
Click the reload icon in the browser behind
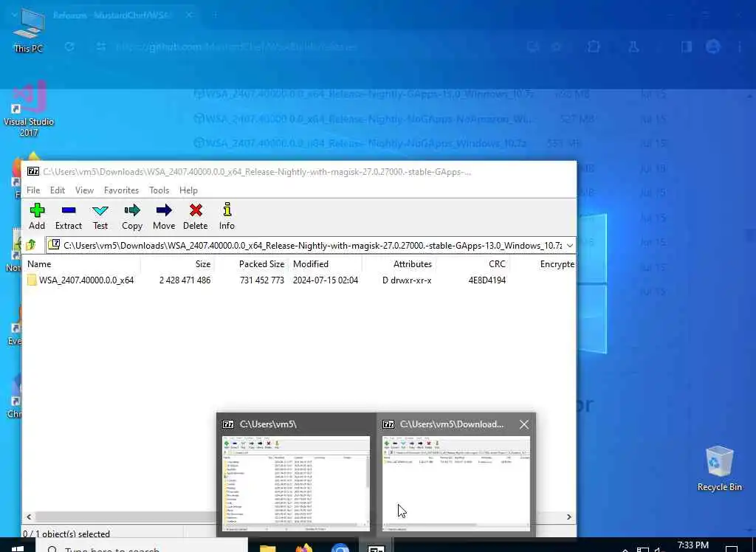[x=69, y=46]
